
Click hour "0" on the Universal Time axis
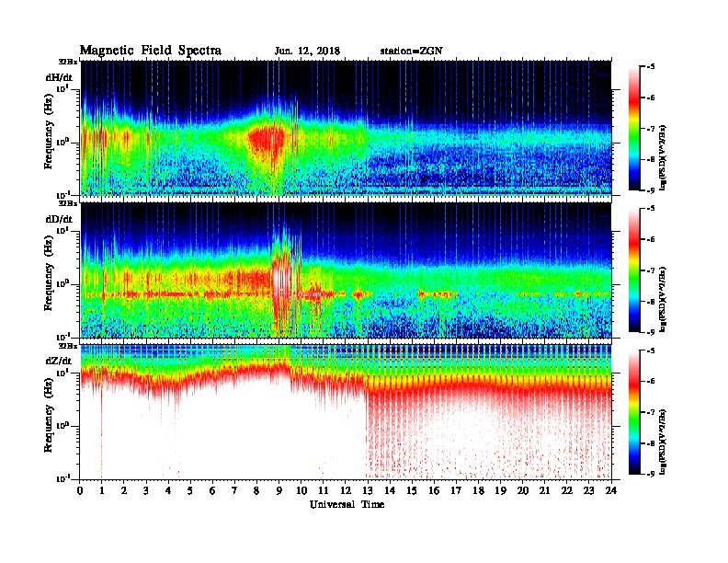[x=80, y=490]
